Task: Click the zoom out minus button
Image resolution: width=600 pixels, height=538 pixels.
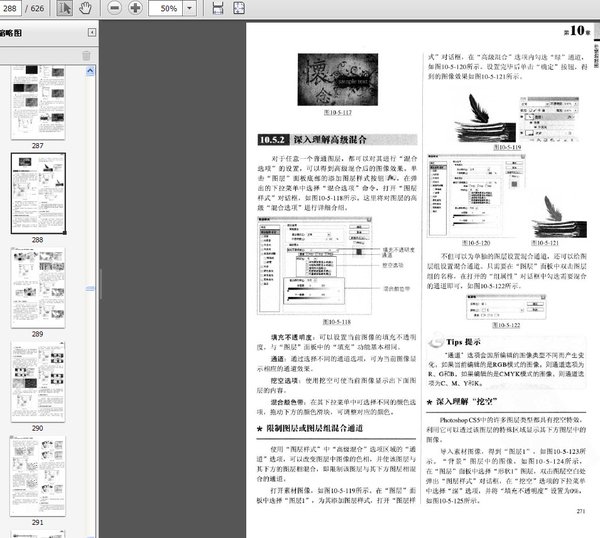Action: pyautogui.click(x=113, y=8)
